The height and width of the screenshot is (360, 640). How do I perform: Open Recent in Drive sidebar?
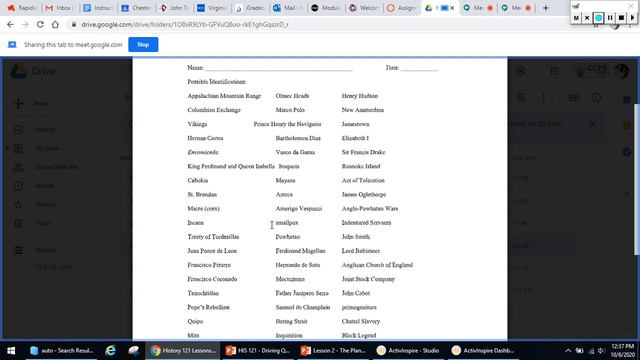pyautogui.click(x=44, y=186)
